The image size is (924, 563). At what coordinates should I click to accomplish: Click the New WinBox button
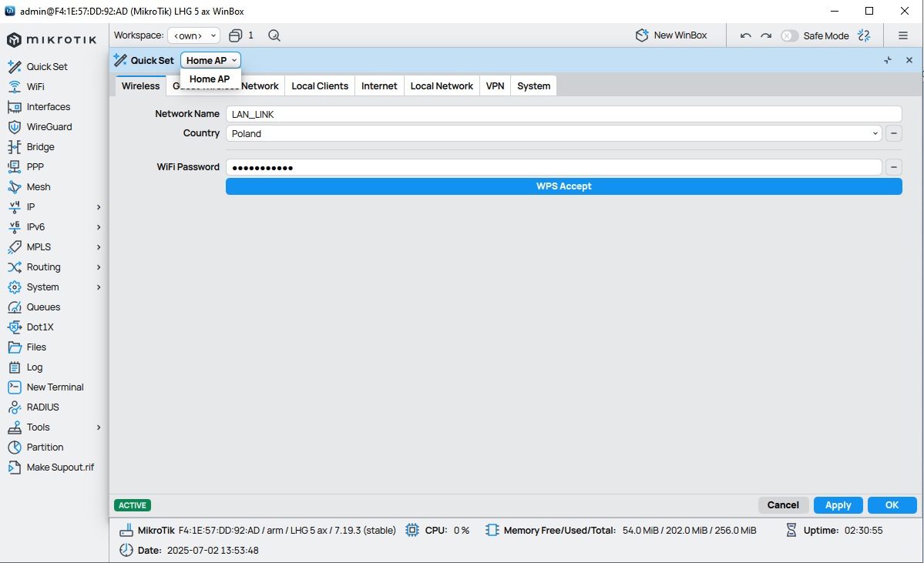coord(671,35)
